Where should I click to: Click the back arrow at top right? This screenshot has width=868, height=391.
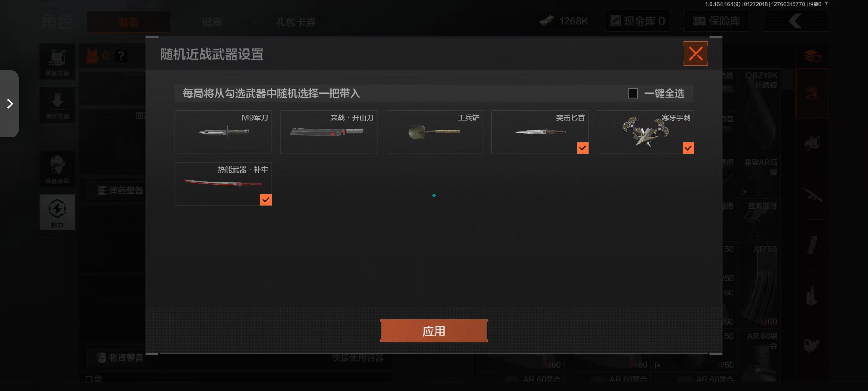pos(796,21)
